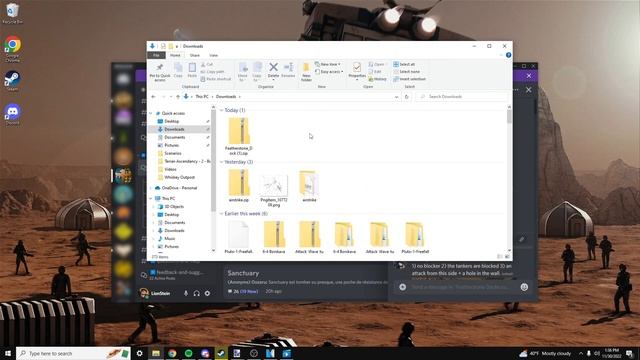Click the Move to button
The width and height of the screenshot is (640, 360).
[x=243, y=72]
